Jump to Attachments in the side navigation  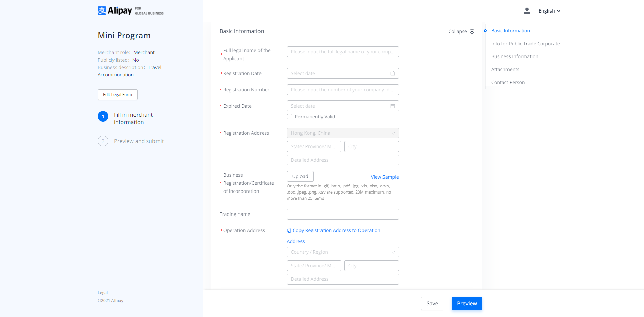coord(505,69)
